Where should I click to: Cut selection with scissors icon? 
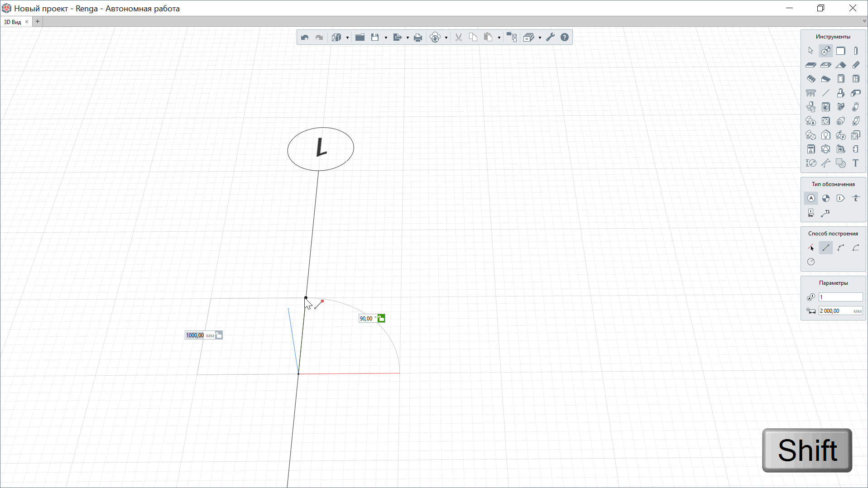click(x=459, y=38)
